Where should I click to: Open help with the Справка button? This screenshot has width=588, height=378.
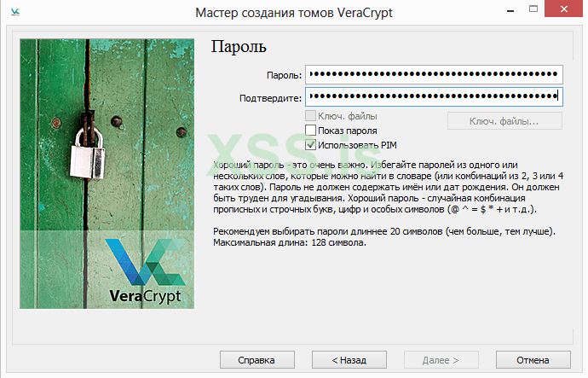[257, 360]
